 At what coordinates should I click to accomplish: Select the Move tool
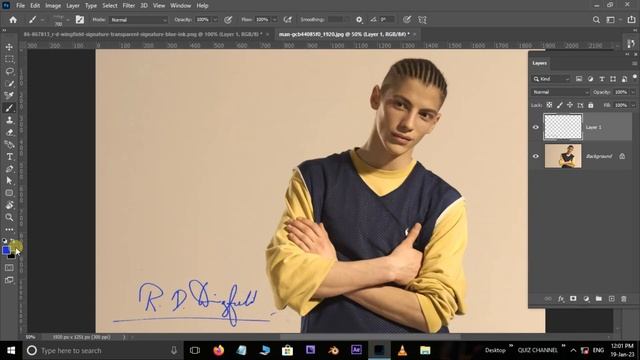click(9, 47)
